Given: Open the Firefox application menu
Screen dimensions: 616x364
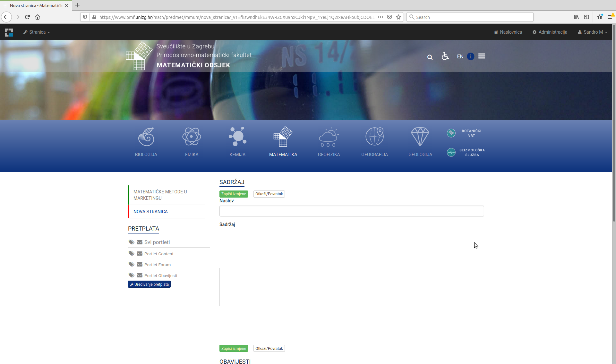Looking at the screenshot, I should [611, 17].
